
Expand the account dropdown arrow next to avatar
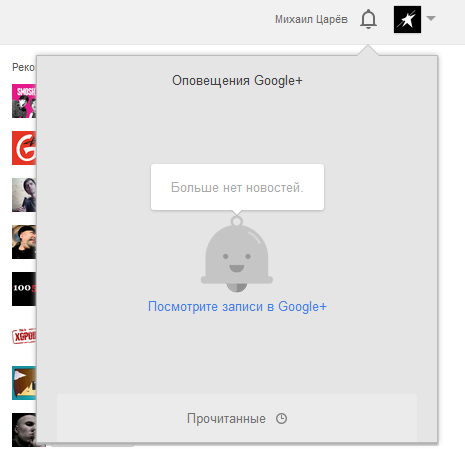click(x=431, y=18)
